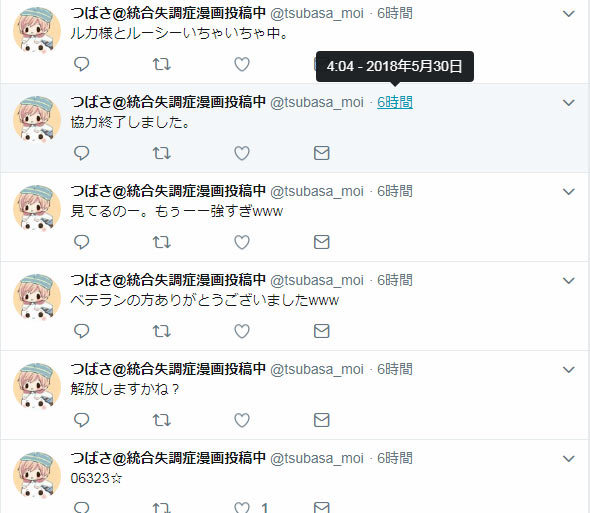Like the 見てるのー tweet
The image size is (590, 513).
(242, 242)
